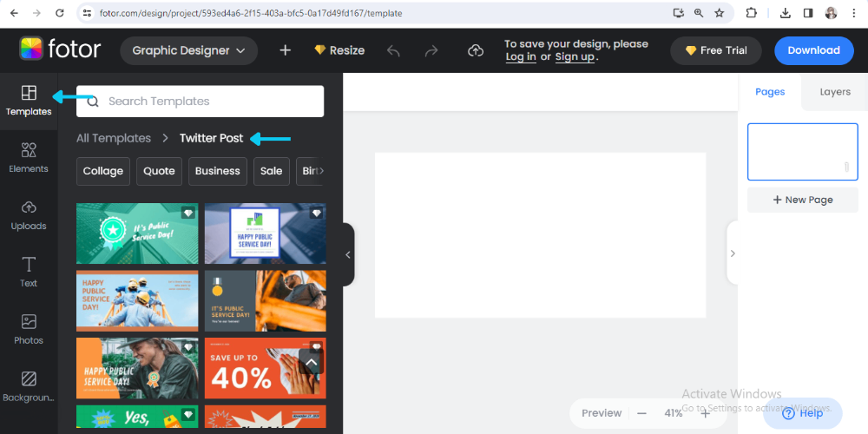Collapse the right Pages panel chevron

(733, 253)
